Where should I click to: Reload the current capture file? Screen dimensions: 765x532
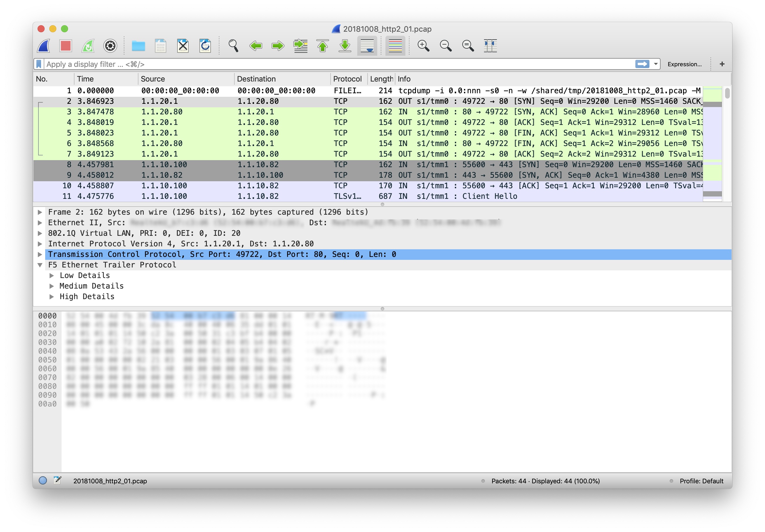click(205, 46)
